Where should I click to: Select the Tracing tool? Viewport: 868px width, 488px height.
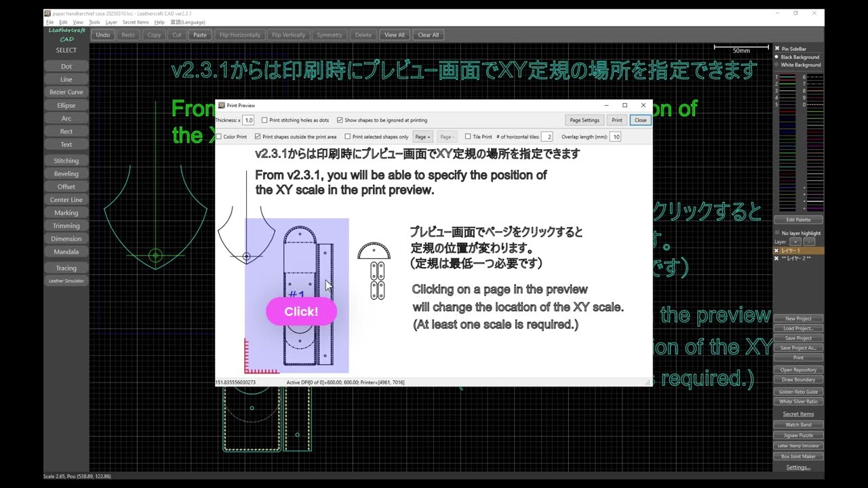66,267
